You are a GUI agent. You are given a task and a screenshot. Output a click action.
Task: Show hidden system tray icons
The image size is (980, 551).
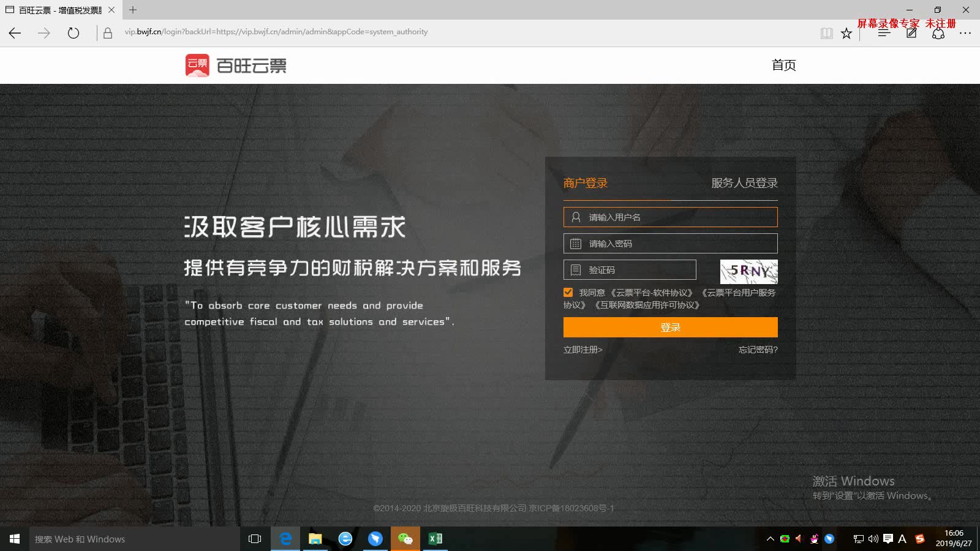tap(771, 539)
